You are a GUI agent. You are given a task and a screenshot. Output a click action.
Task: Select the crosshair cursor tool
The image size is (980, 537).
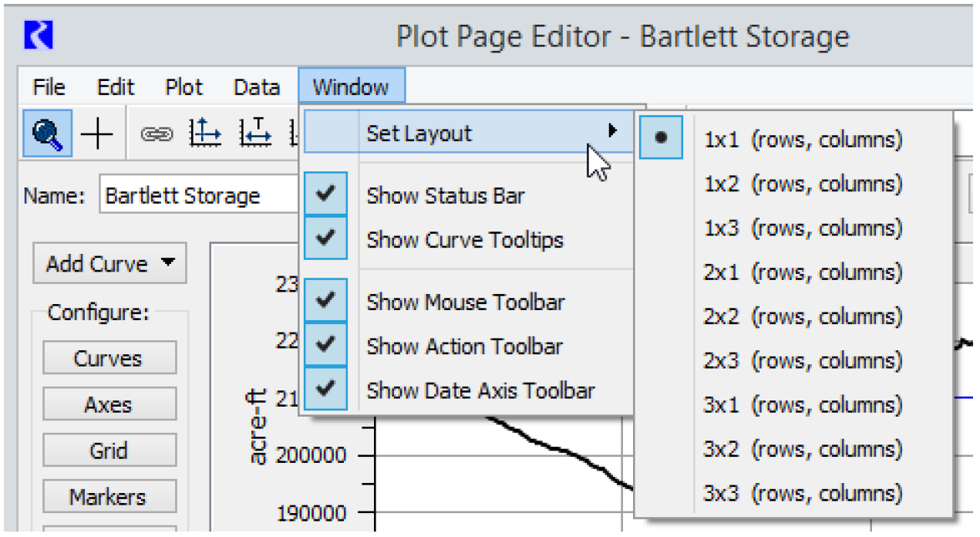click(x=96, y=134)
